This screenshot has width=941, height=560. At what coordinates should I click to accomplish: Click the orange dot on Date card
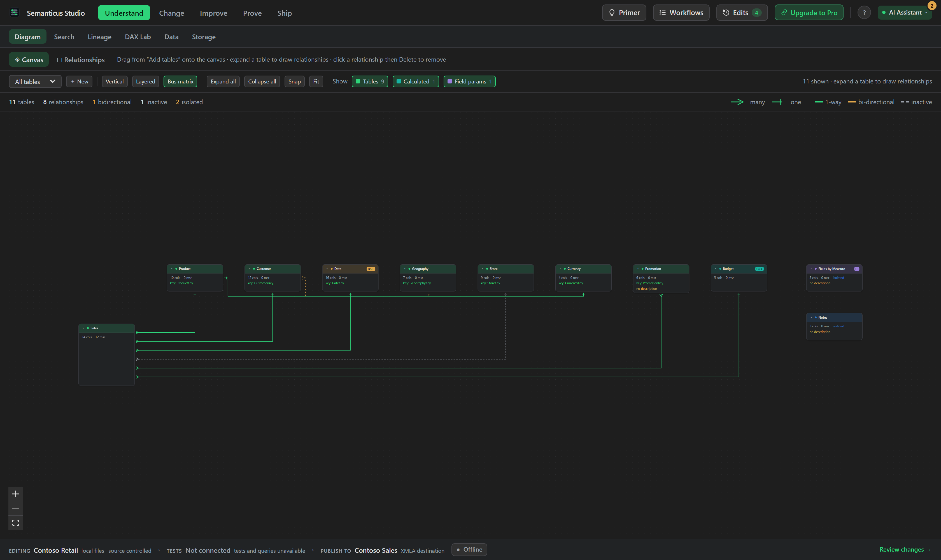pyautogui.click(x=331, y=269)
